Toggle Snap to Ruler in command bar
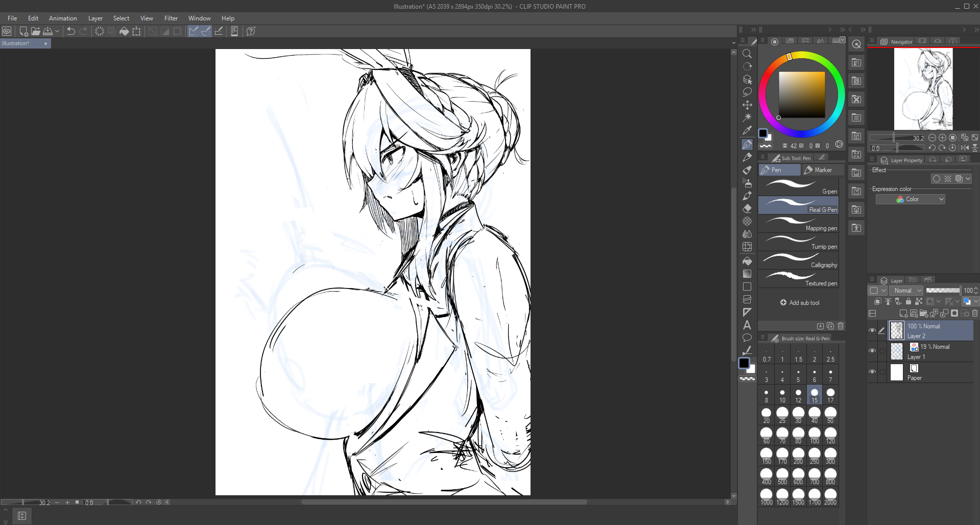980x525 pixels. tap(194, 31)
